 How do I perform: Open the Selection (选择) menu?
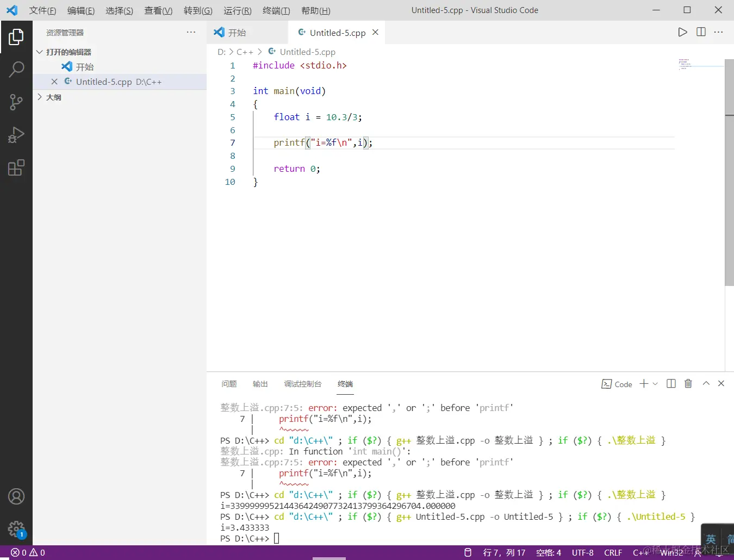(x=119, y=10)
